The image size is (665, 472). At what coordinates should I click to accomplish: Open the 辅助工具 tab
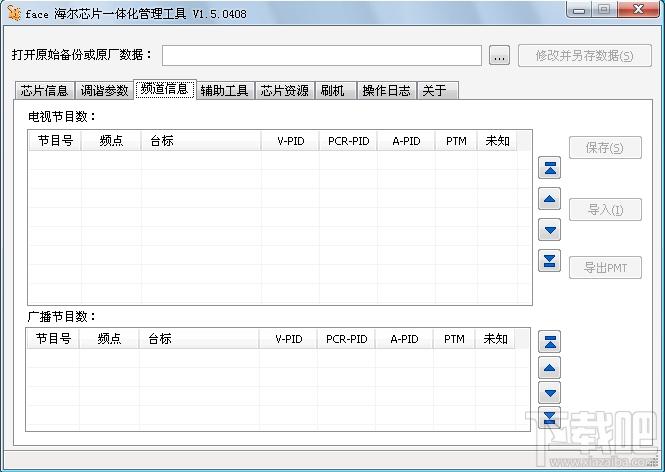[x=225, y=90]
